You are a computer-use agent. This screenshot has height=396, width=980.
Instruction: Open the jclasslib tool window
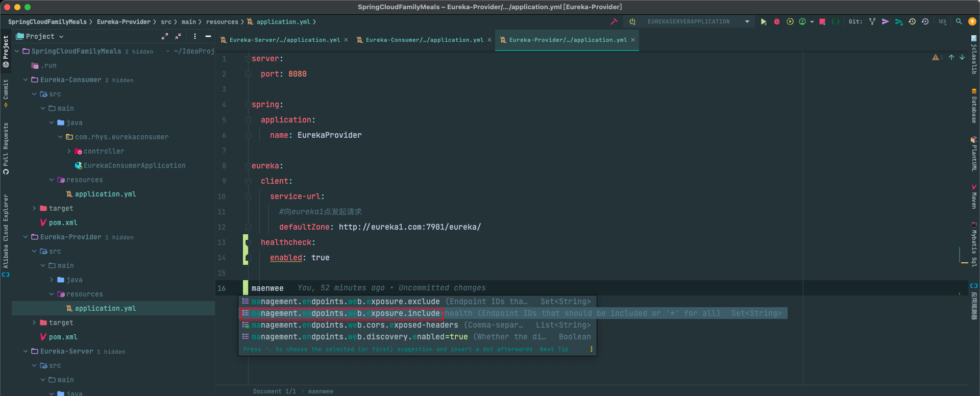974,55
